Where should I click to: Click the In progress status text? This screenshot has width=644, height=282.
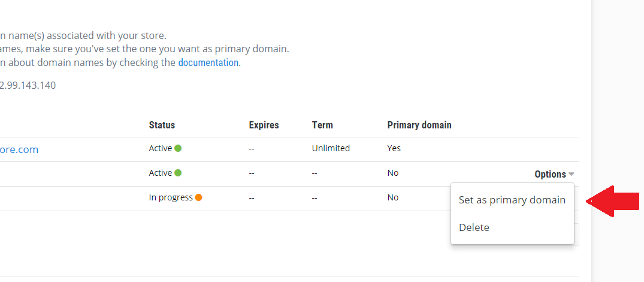pyautogui.click(x=171, y=197)
